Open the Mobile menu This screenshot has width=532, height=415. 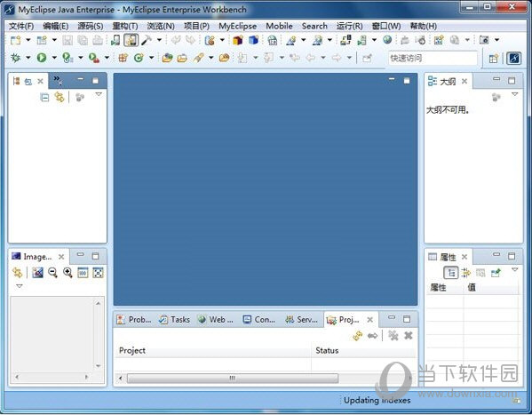279,26
